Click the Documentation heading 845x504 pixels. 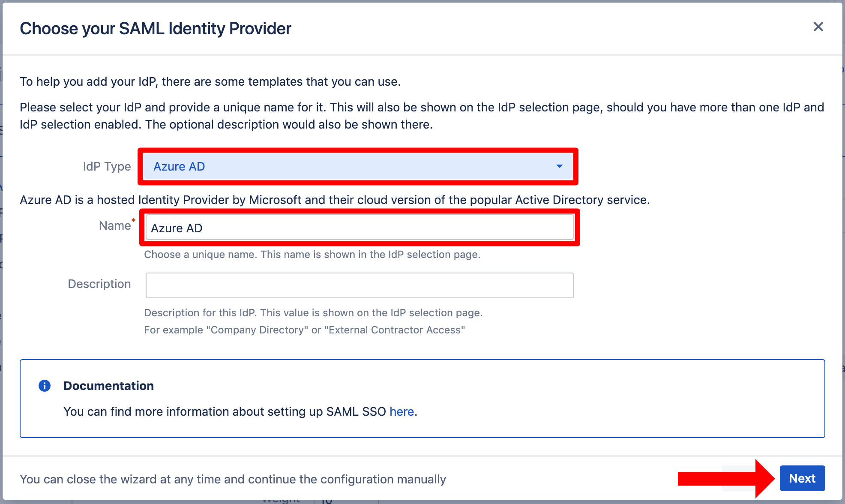click(x=108, y=386)
